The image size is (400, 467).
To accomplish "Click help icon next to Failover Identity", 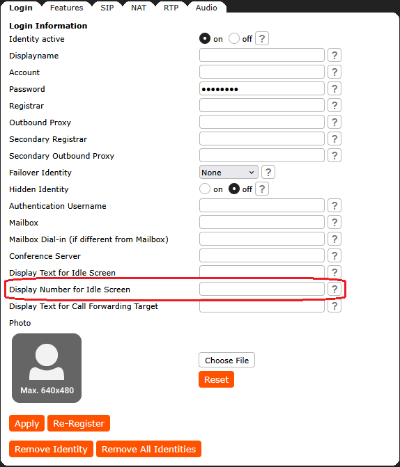I will [268, 172].
